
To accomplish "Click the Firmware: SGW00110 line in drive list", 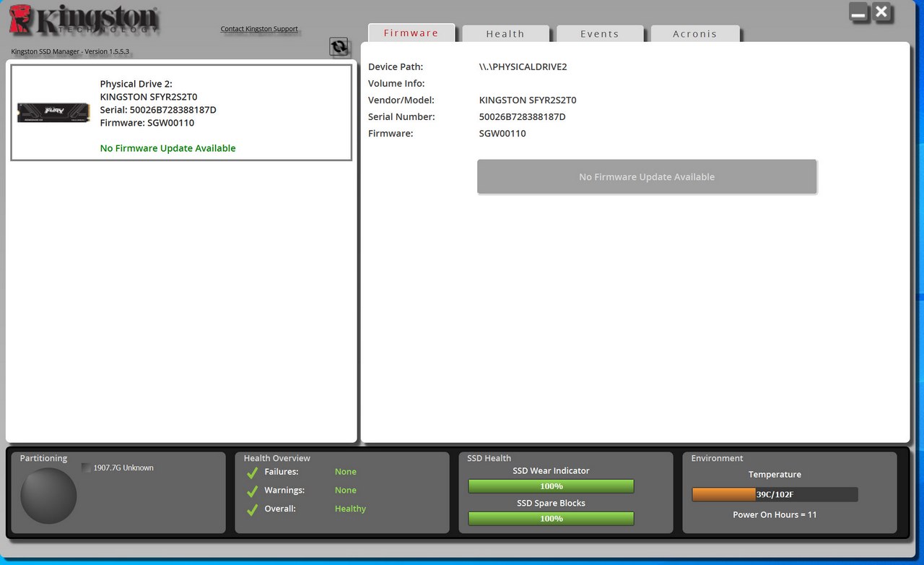I will click(x=147, y=123).
